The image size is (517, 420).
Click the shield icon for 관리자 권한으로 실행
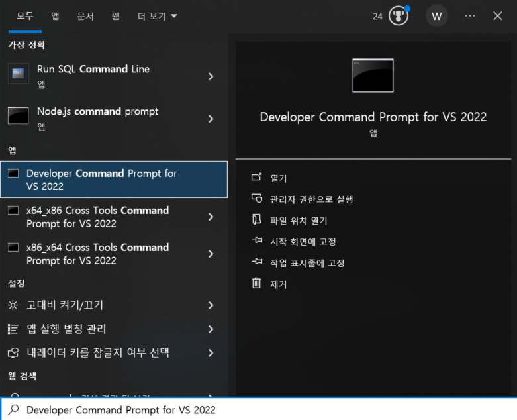(x=257, y=199)
